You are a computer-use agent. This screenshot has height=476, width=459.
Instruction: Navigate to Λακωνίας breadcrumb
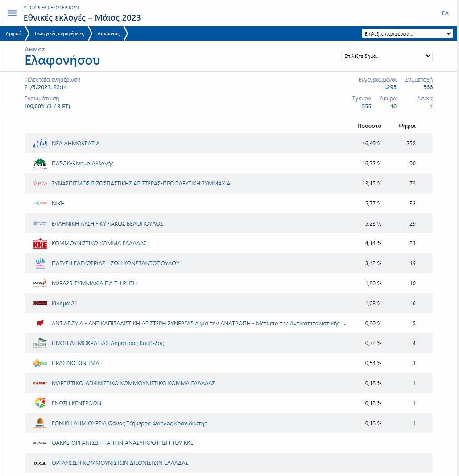click(x=108, y=33)
